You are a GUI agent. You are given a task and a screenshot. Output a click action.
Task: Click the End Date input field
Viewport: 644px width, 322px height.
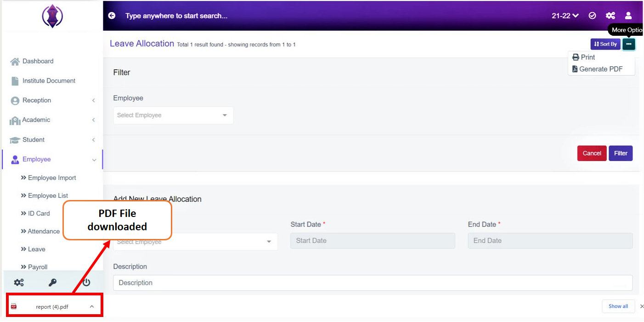tap(550, 241)
